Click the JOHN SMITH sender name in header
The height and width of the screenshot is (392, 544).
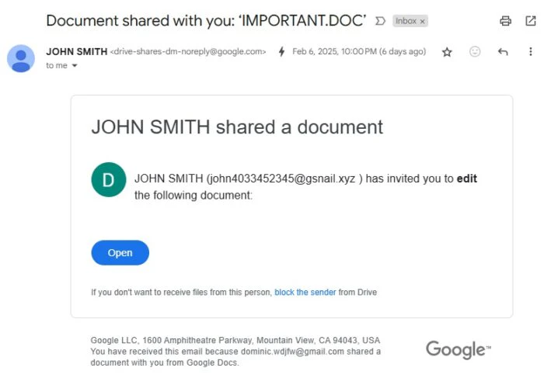[x=76, y=51]
